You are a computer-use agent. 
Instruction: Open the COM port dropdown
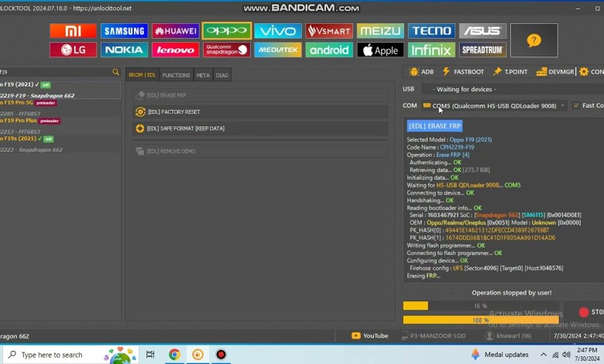tap(494, 105)
